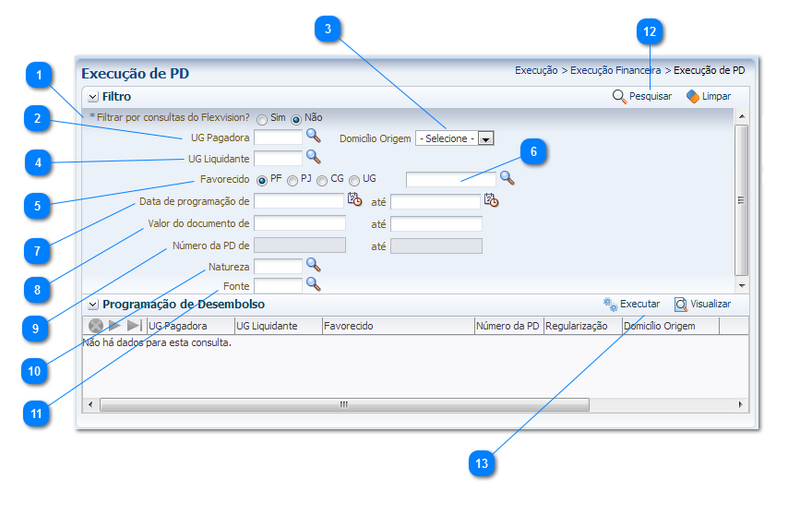Open calendar for the 'até' end date

[x=490, y=200]
